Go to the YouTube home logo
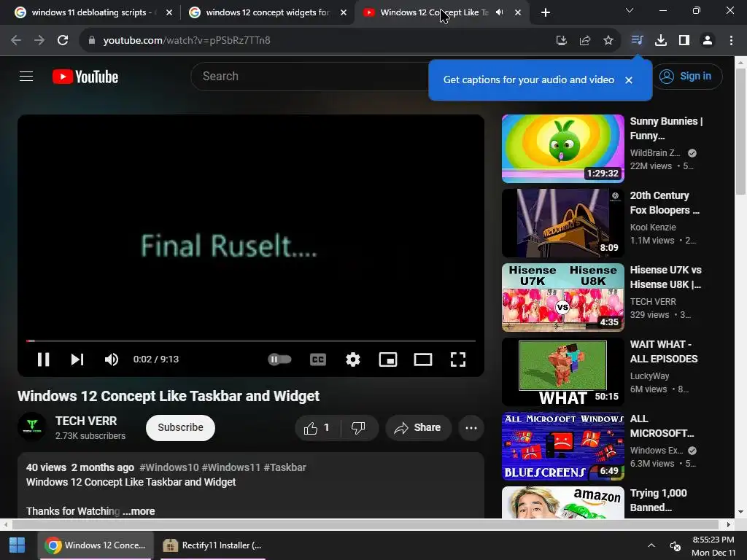The width and height of the screenshot is (747, 560). pyautogui.click(x=85, y=77)
